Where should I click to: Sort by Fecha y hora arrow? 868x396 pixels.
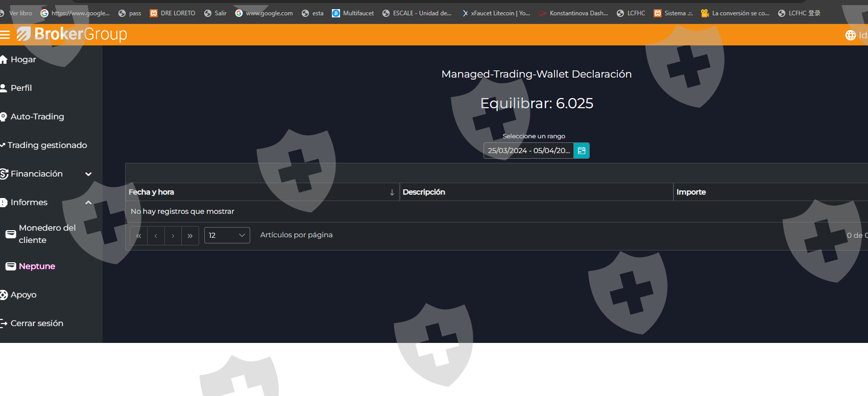click(392, 192)
